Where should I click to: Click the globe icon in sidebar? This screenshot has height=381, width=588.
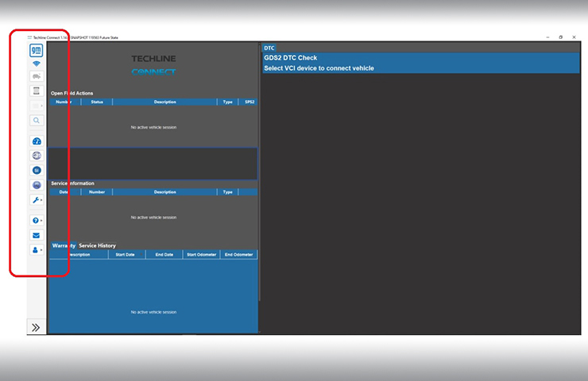pos(37,156)
